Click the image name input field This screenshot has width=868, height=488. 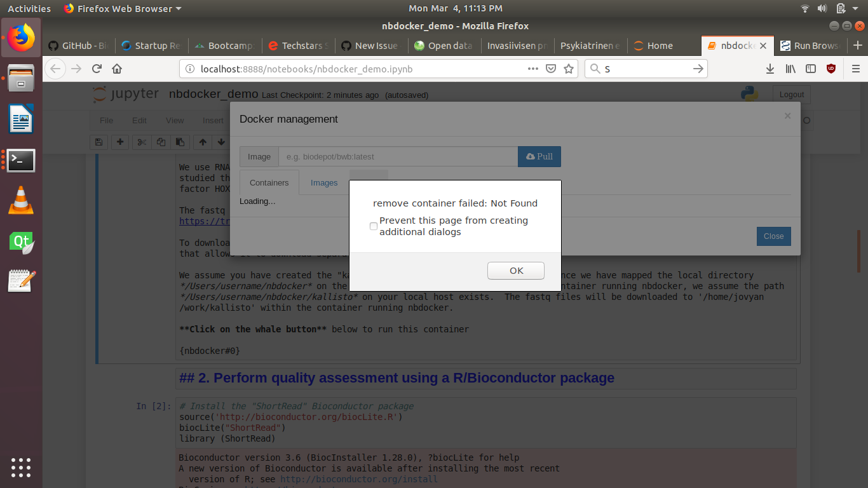397,156
